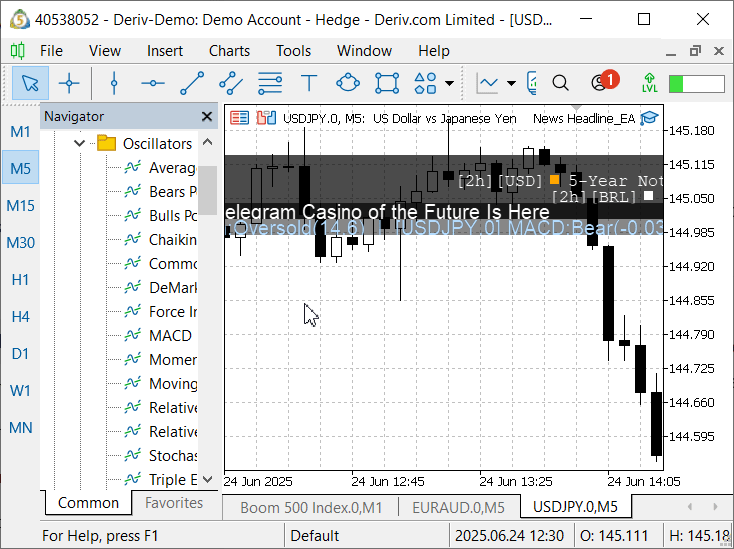The width and height of the screenshot is (734, 549).
Task: Switch to M1 timeframe
Action: (x=20, y=132)
